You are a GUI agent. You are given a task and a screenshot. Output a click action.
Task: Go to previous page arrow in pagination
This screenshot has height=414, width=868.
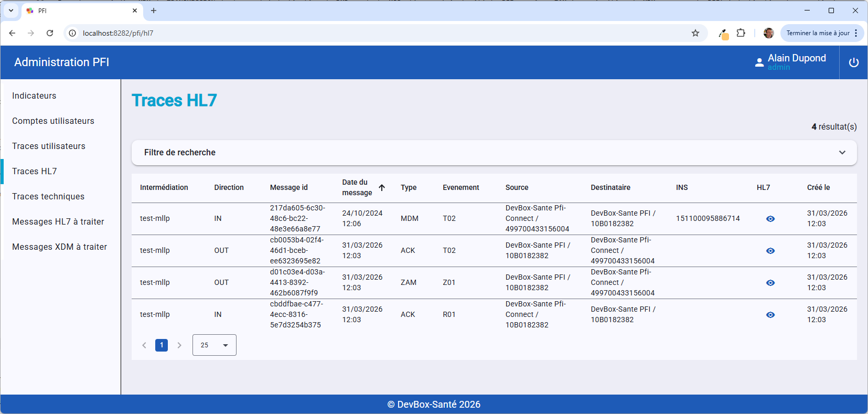pos(144,345)
